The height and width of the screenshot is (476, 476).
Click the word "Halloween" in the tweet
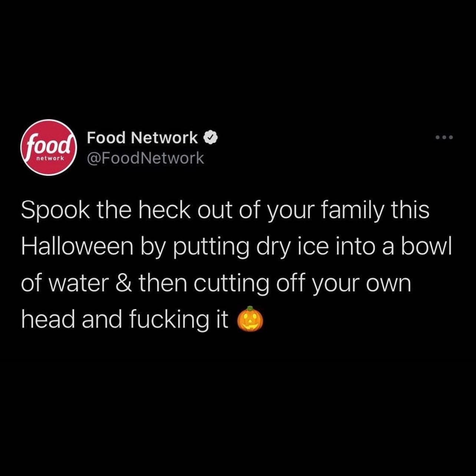point(77,246)
